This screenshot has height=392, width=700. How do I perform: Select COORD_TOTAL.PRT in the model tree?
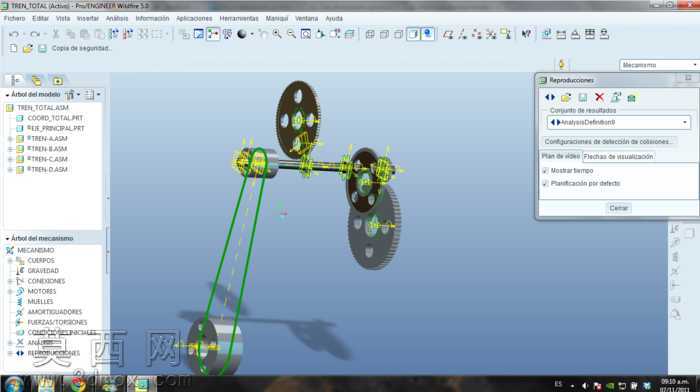click(55, 118)
